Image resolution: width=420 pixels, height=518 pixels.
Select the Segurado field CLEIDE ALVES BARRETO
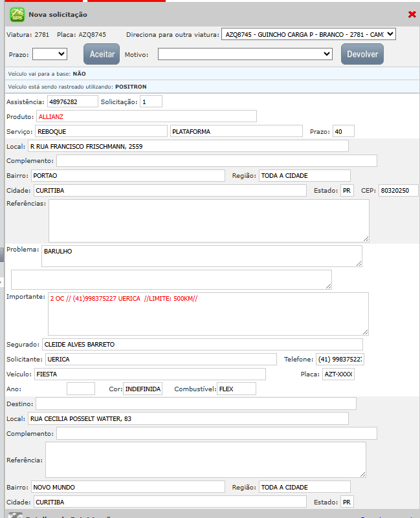click(x=202, y=345)
